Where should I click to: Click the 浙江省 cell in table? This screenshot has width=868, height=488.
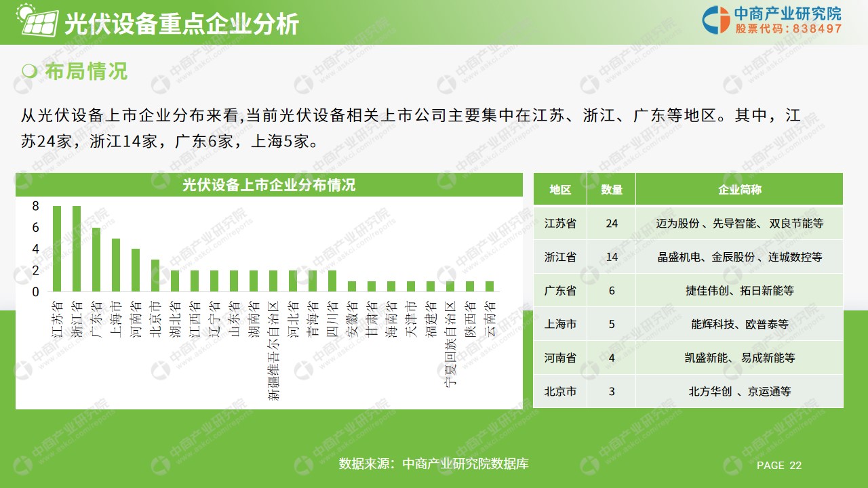pos(560,257)
